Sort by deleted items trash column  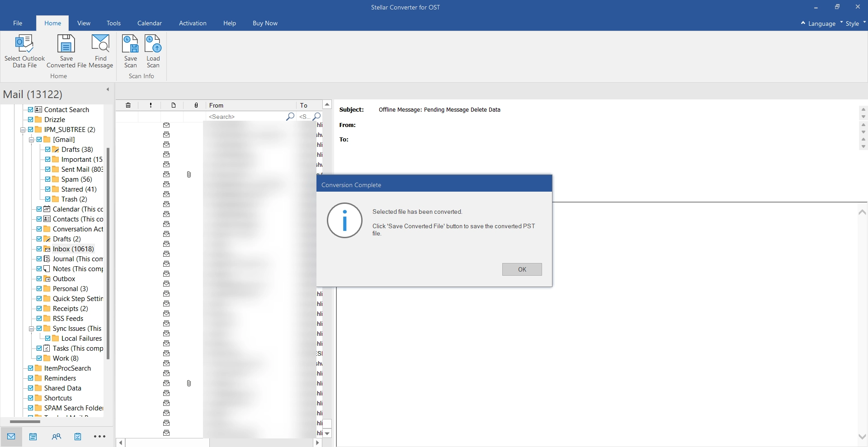[128, 105]
